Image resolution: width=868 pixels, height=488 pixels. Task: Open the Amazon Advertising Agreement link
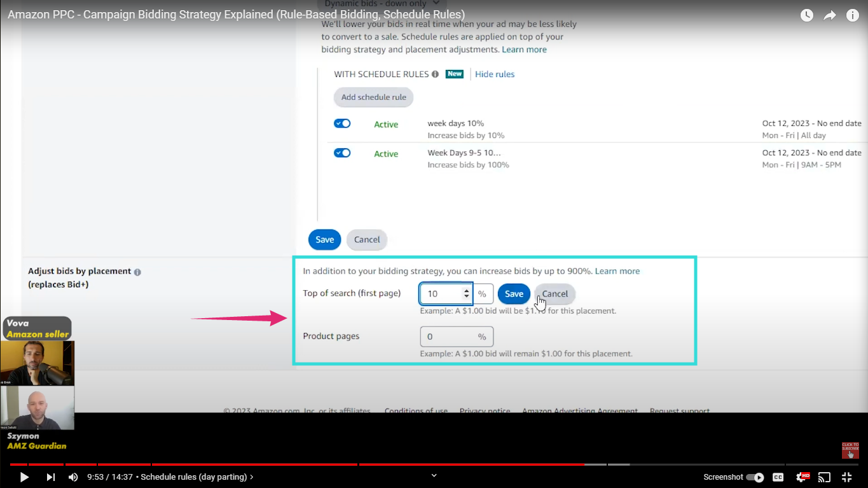(x=580, y=411)
